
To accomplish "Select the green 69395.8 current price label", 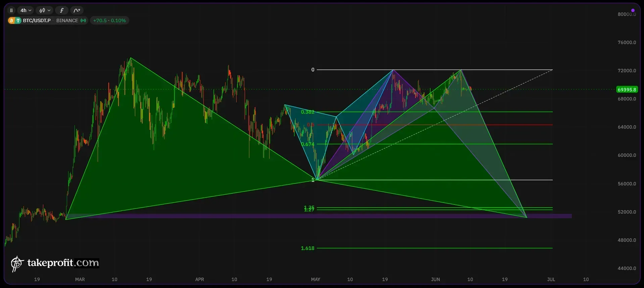I will [x=627, y=90].
